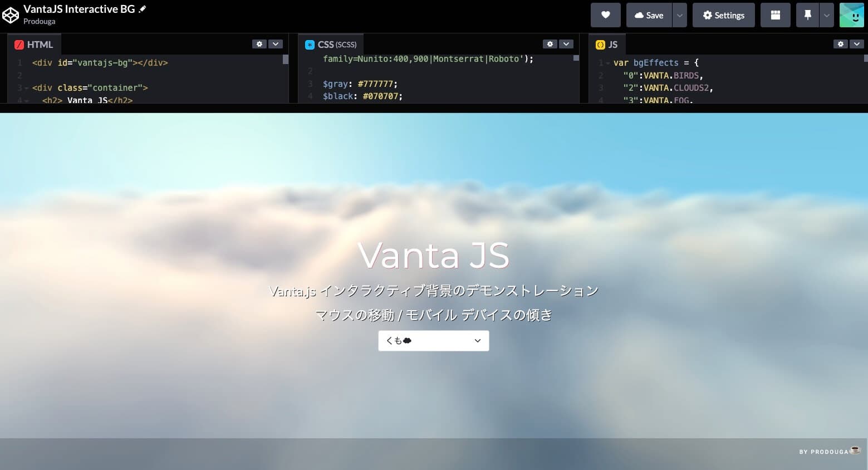Click the VANTA.BIRDS code line
Screen dimensions: 868x470
(663, 75)
